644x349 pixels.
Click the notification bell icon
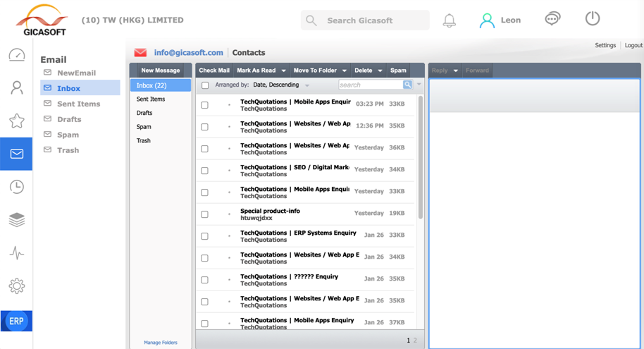click(x=449, y=20)
